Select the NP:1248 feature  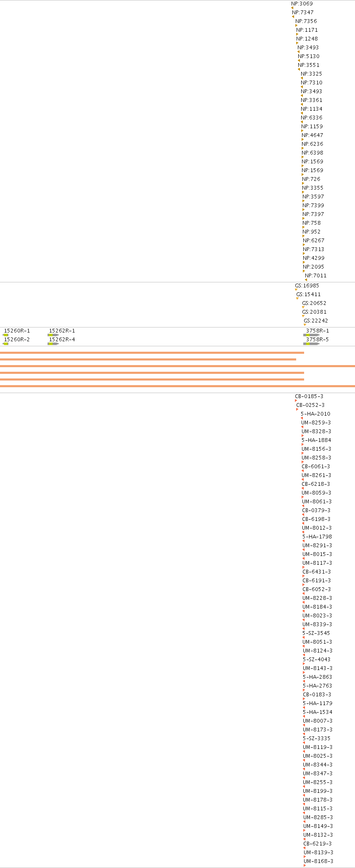[307, 39]
